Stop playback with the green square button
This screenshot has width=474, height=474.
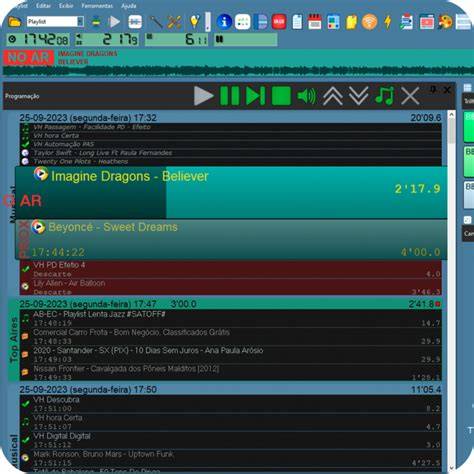pyautogui.click(x=281, y=96)
